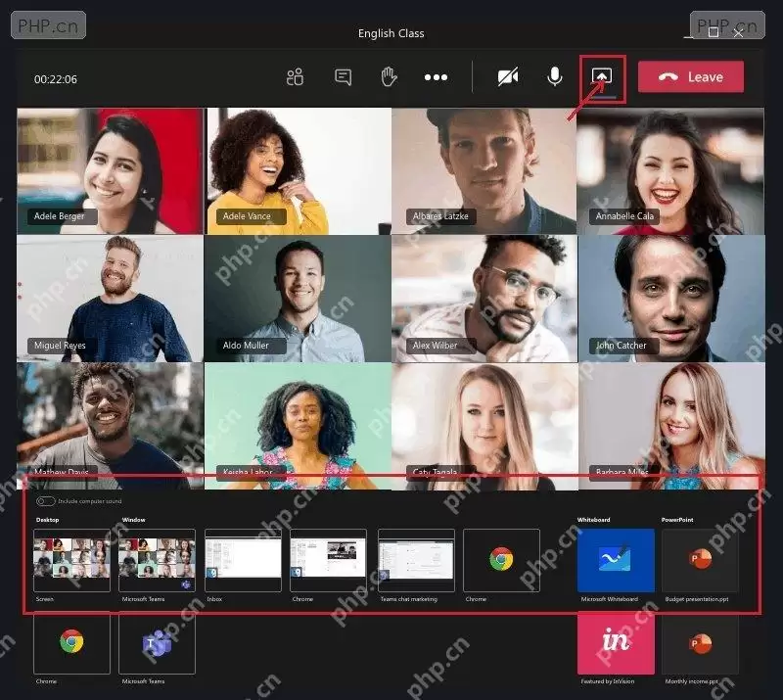Image resolution: width=783 pixels, height=700 pixels.
Task: Select the Microsoft Teams tile with Teams logo
Action: 157,643
